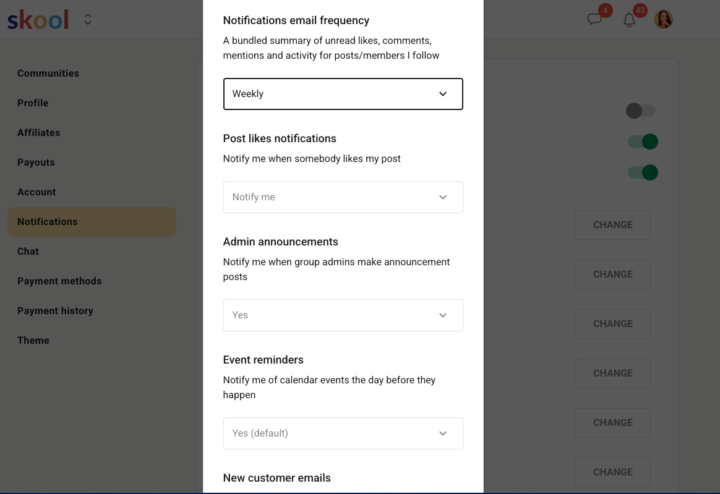Open the Weekly email frequency dropdown

click(342, 94)
